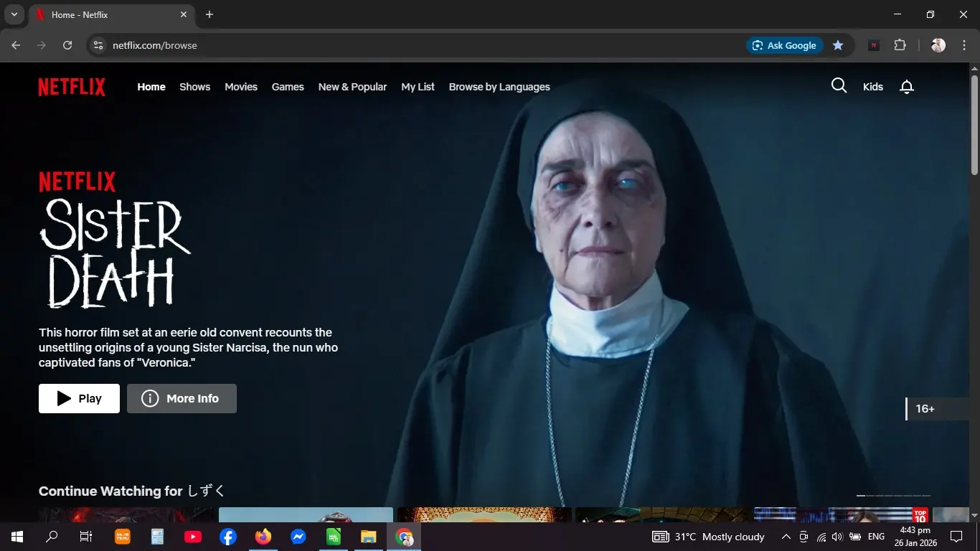Open My List

point(418,87)
